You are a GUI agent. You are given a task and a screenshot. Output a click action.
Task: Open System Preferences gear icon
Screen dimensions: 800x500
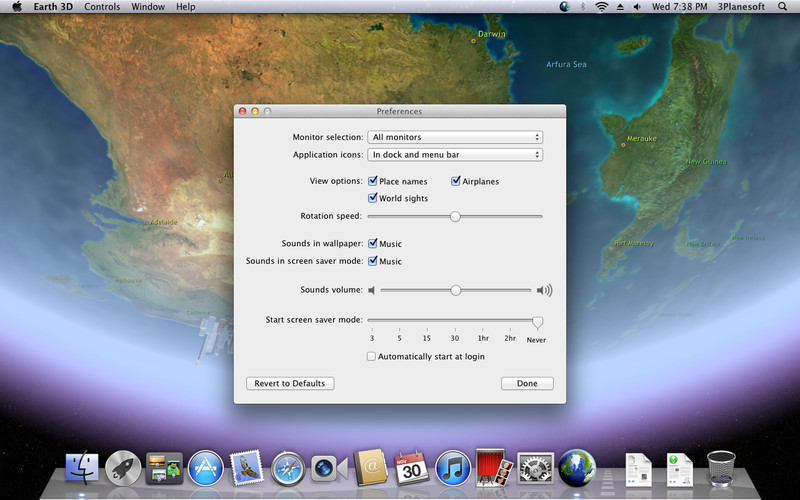coord(535,468)
